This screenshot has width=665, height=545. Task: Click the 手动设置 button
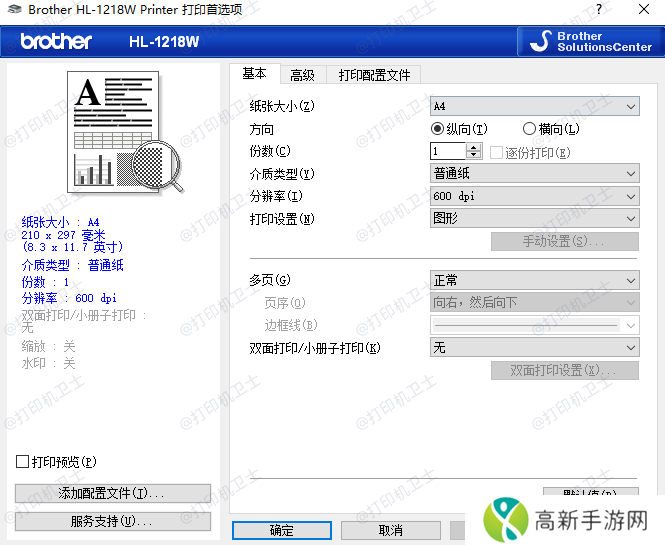[564, 241]
